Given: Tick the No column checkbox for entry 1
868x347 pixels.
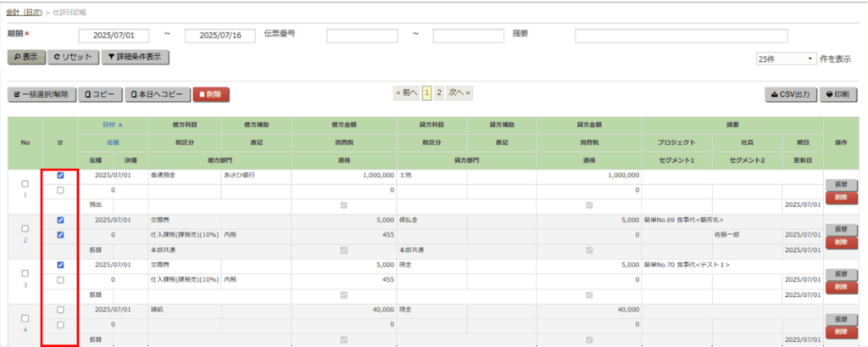Looking at the screenshot, I should pos(25,183).
